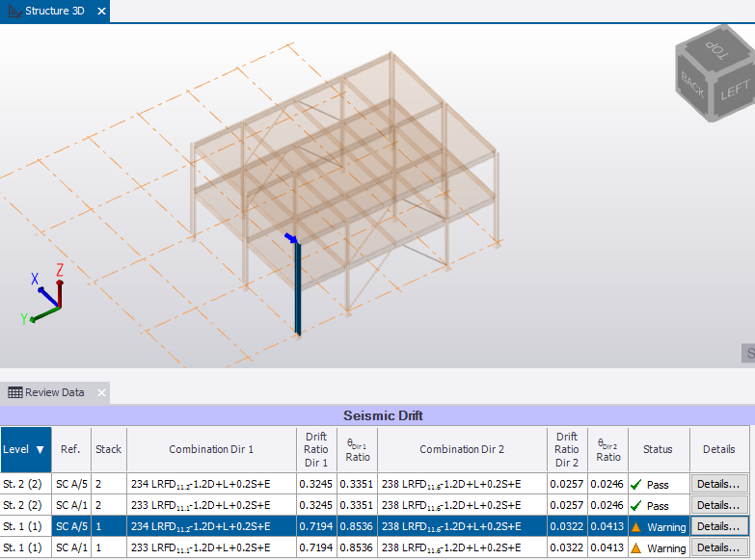This screenshot has width=755, height=560.
Task: Toggle sort arrow on Level column
Action: tap(40, 449)
